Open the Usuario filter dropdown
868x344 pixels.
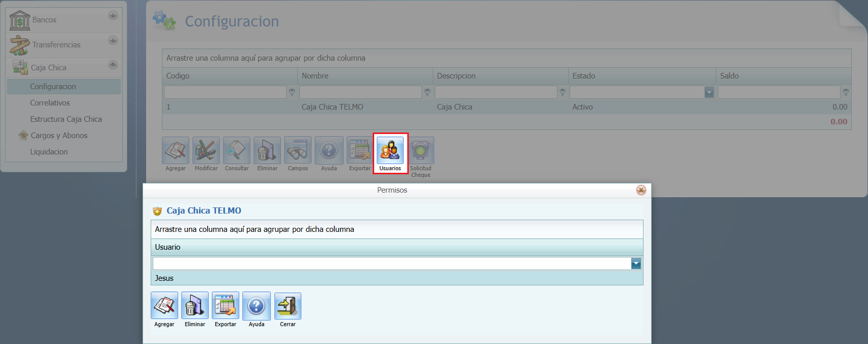pos(636,263)
